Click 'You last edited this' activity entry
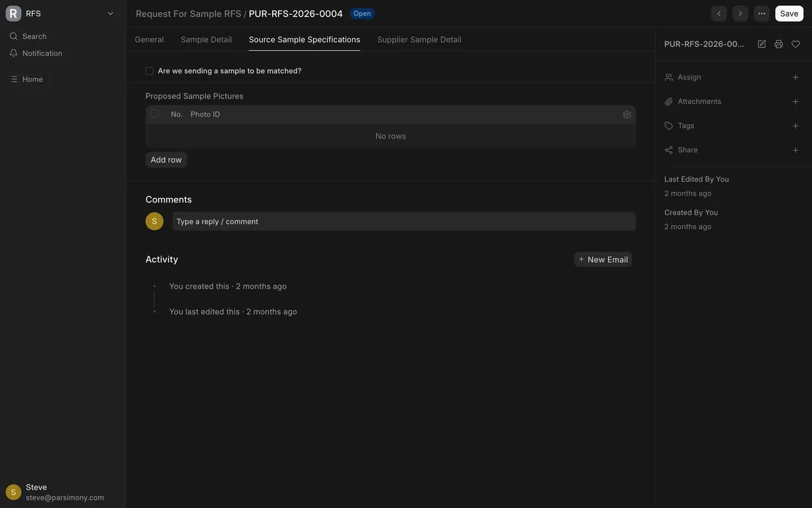Viewport: 812px width, 508px height. (233, 312)
